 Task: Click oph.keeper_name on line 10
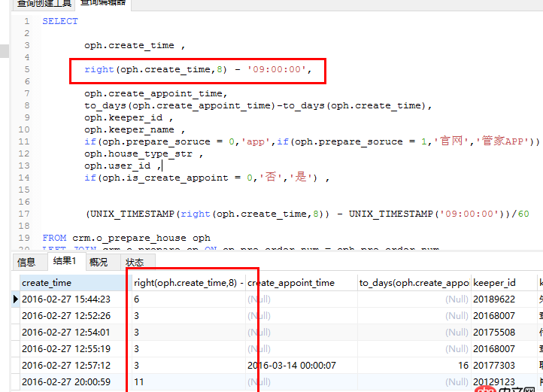[129, 129]
